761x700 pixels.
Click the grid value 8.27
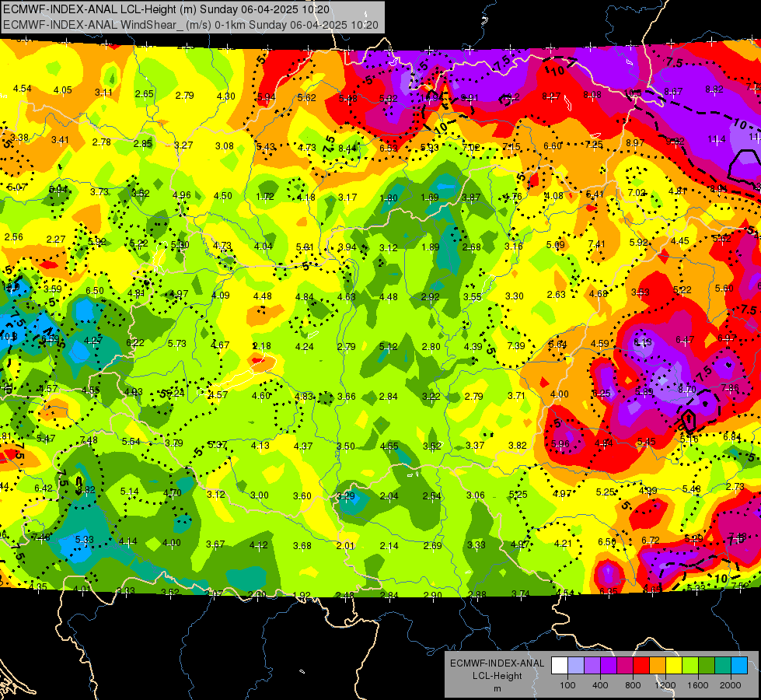pyautogui.click(x=551, y=96)
